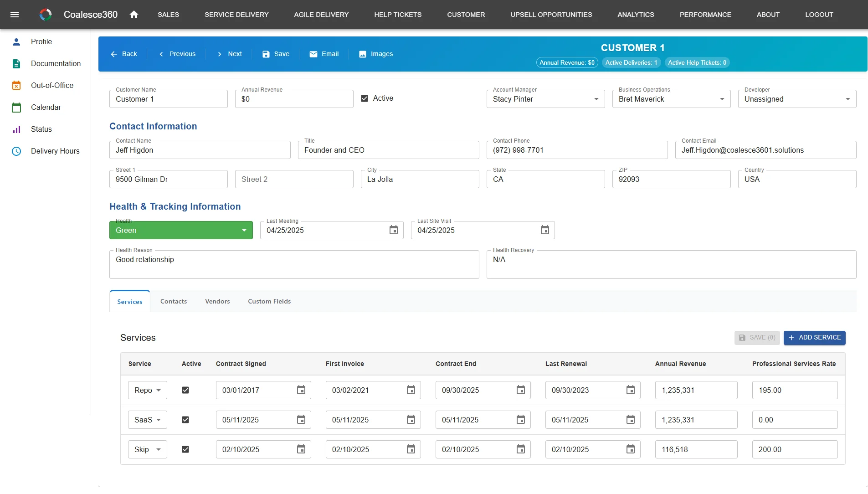This screenshot has height=494, width=868.
Task: Uncheck the customer Active checkbox
Action: tap(365, 98)
